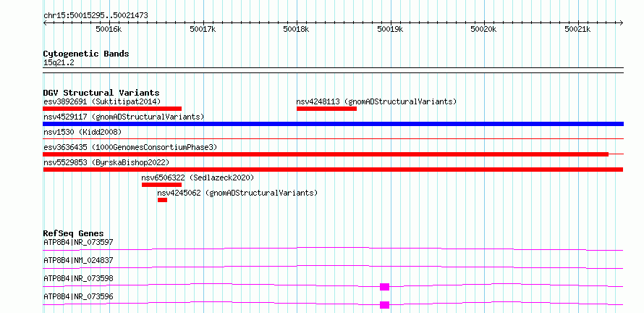Click the 50017k ruler tick label
Image resolution: width=644 pixels, height=313 pixels.
point(203,29)
